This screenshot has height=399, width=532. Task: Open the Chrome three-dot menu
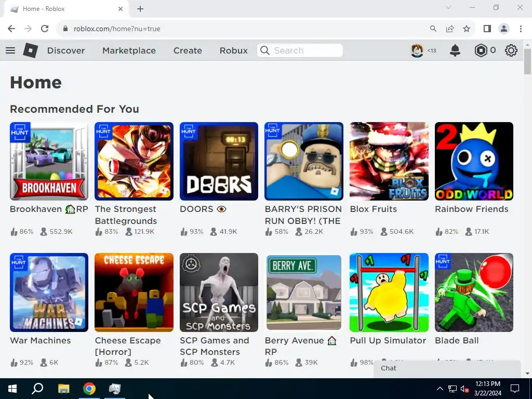pyautogui.click(x=521, y=29)
